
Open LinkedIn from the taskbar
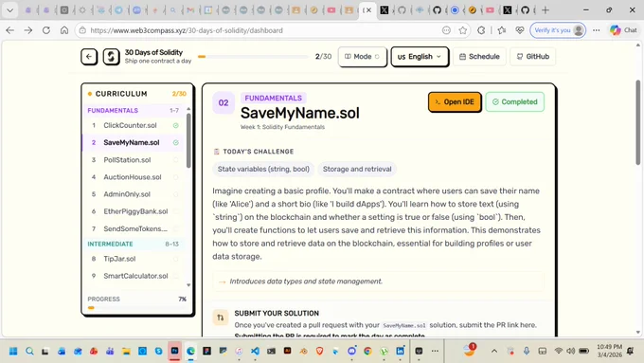(x=400, y=351)
